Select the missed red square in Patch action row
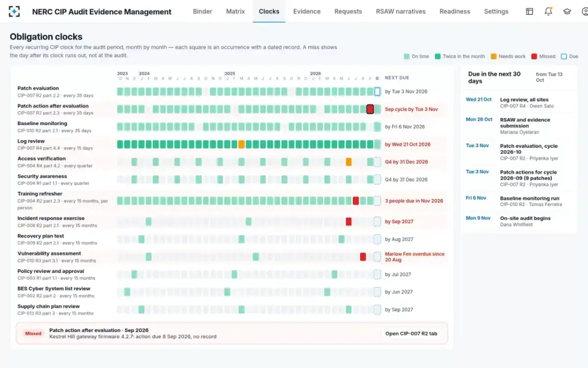 (370, 109)
